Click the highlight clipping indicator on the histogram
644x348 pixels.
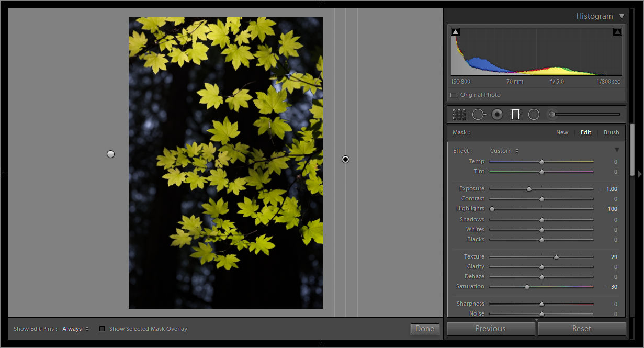point(616,31)
